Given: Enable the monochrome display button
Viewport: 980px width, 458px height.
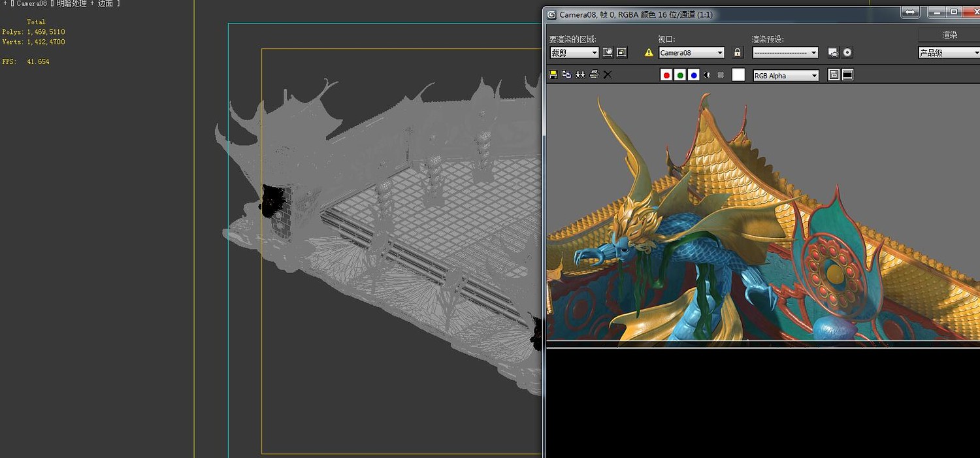Looking at the screenshot, I should [x=721, y=75].
